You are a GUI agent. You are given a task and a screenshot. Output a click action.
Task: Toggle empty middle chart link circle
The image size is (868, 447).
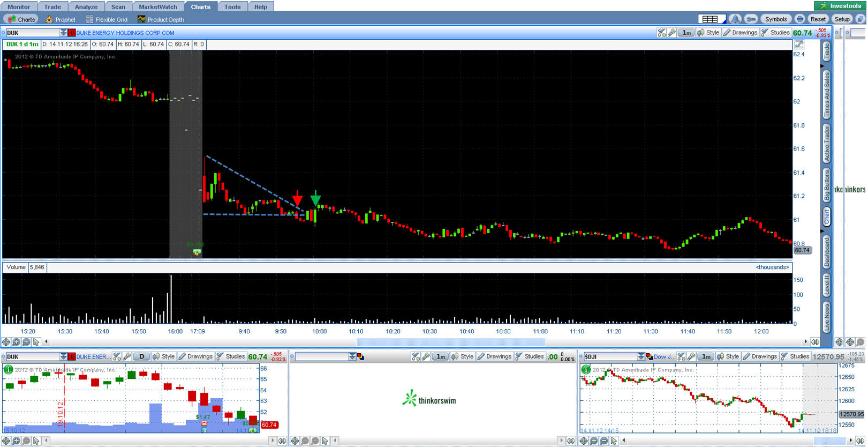[292, 356]
